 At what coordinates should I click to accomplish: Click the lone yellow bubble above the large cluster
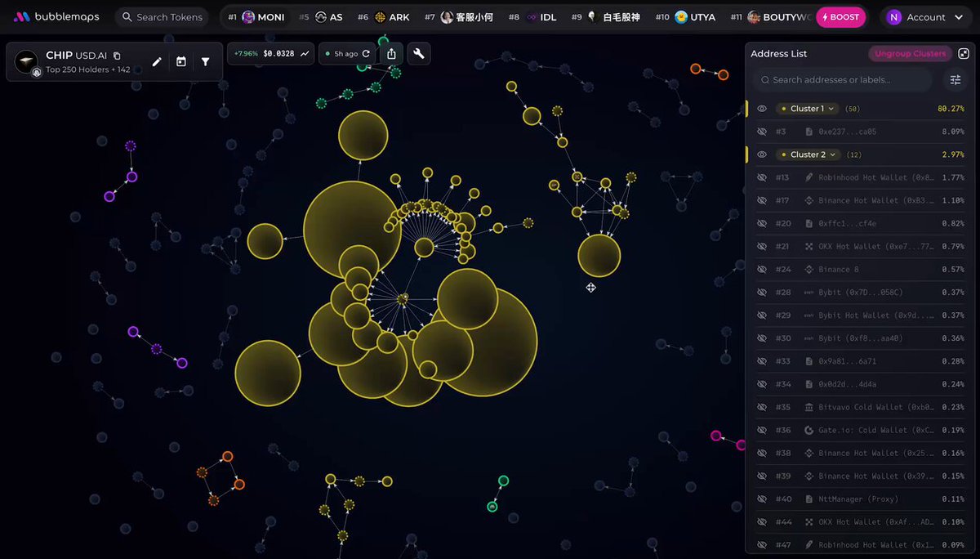(x=363, y=135)
